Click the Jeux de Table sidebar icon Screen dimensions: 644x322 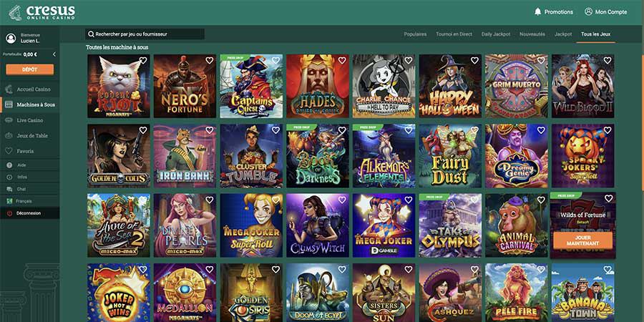(x=9, y=135)
